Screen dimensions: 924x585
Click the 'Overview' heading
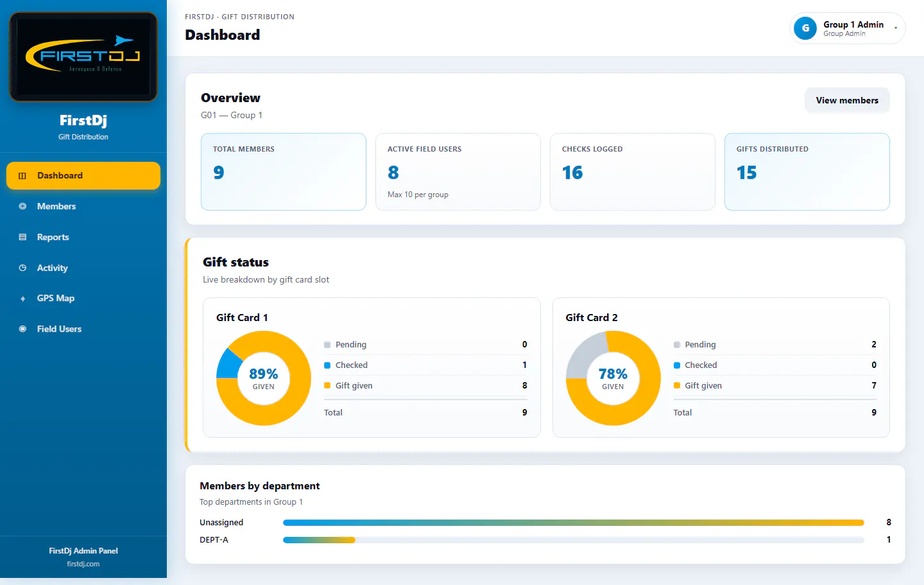[230, 98]
